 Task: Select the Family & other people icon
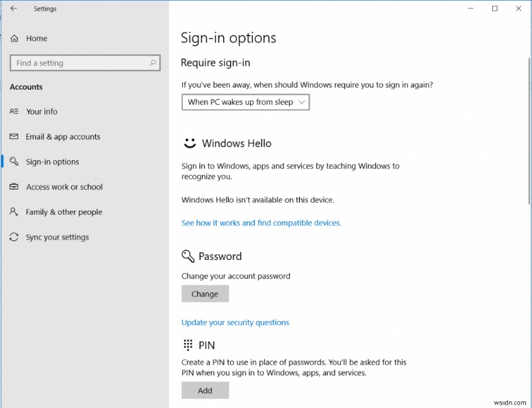14,212
